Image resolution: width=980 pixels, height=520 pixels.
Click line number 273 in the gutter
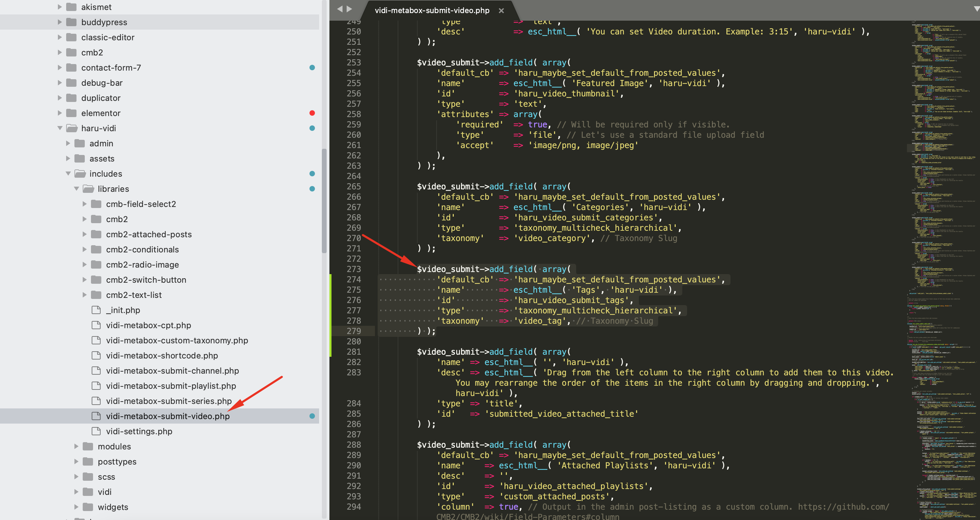click(x=354, y=269)
